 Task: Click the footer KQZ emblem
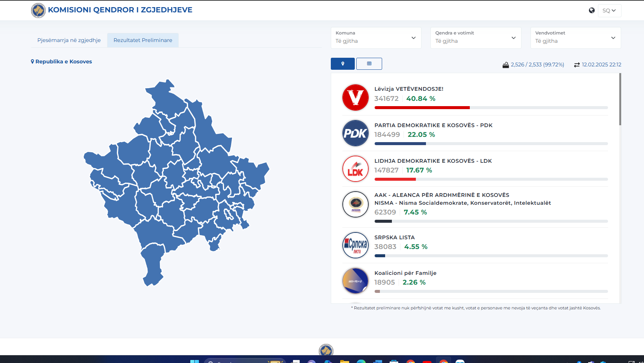pos(326,350)
